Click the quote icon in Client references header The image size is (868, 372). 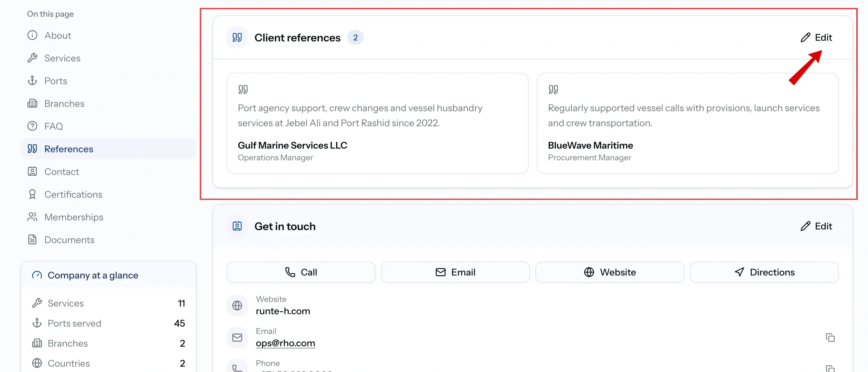click(237, 37)
